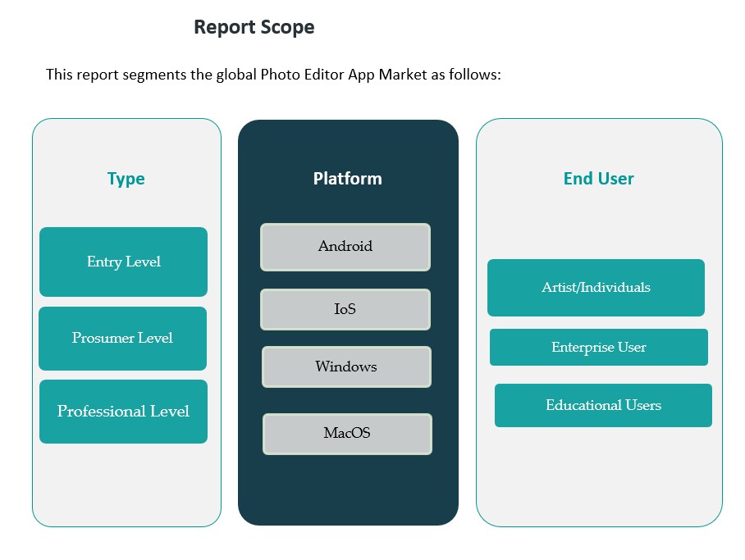Click the Report Scope title
Image resolution: width=745 pixels, height=560 pixels.
coord(254,27)
